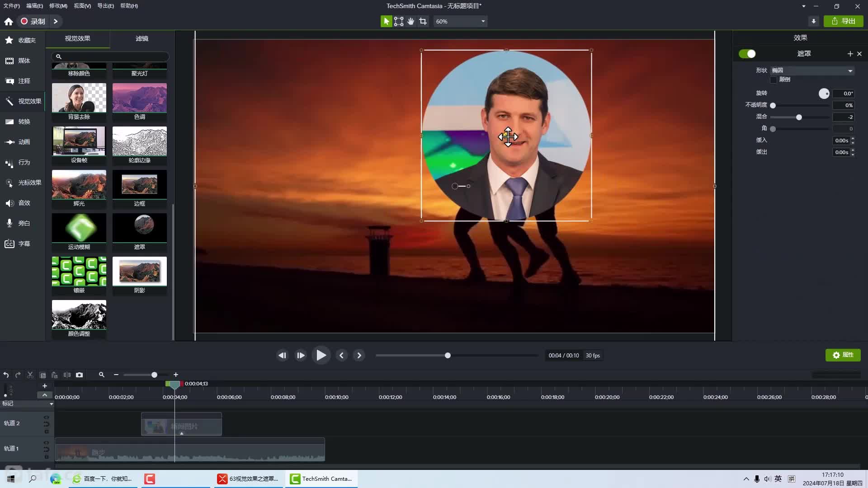Open the 编辑(E) menu

tap(34, 6)
